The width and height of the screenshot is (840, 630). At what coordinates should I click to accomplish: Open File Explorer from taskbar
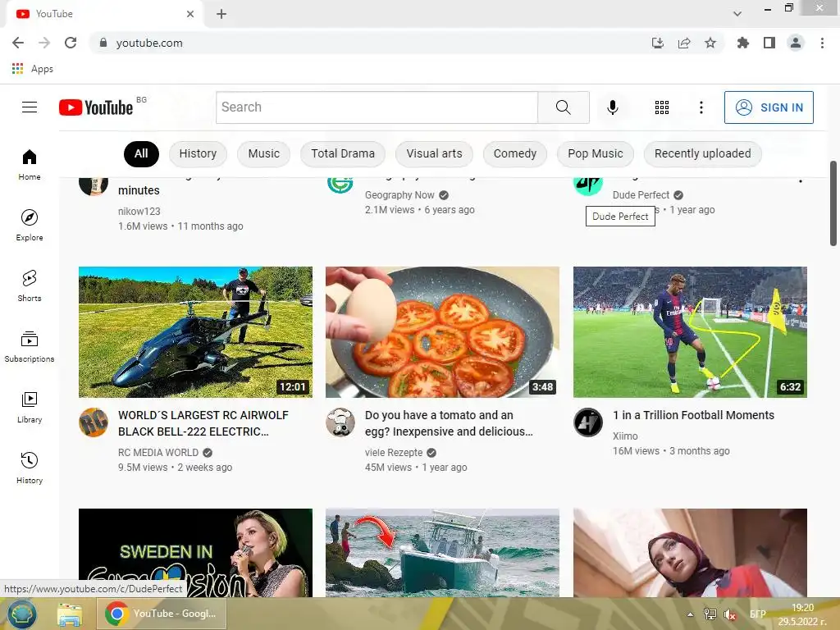[x=70, y=614]
